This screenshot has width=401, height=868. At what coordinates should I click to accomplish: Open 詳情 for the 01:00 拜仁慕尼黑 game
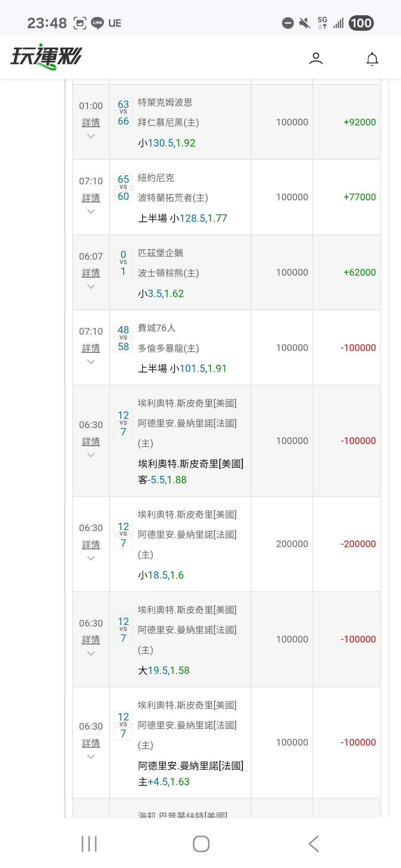coord(91,122)
